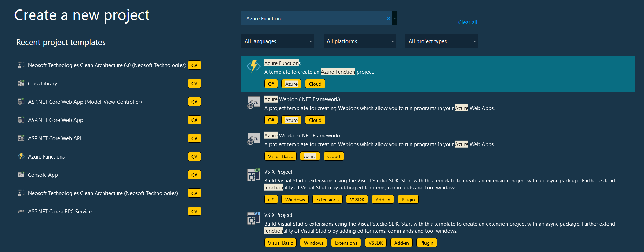This screenshot has height=252, width=644.
Task: Select ASP.NET Core Web App (Model-View-Controller) text
Action: tap(85, 102)
